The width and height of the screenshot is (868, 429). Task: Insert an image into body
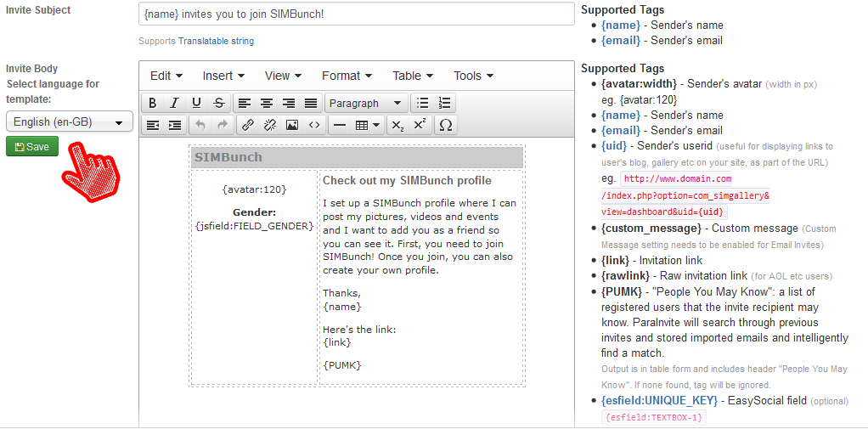pos(292,126)
